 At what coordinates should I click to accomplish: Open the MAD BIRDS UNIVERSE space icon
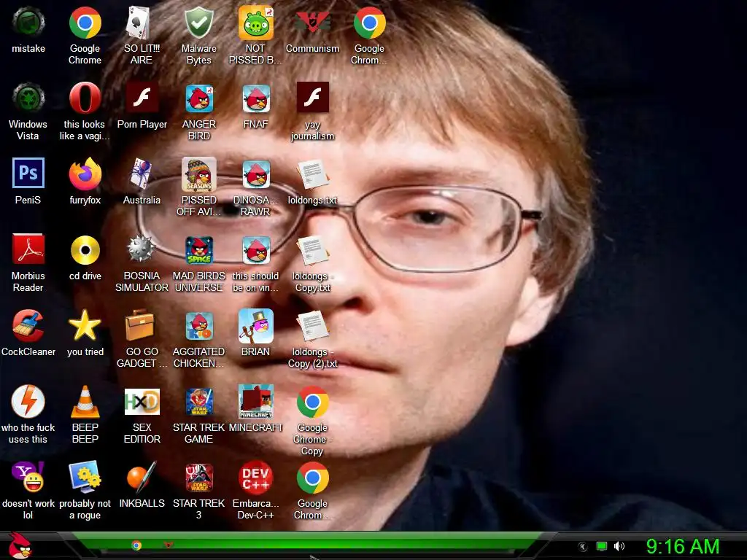tap(198, 249)
